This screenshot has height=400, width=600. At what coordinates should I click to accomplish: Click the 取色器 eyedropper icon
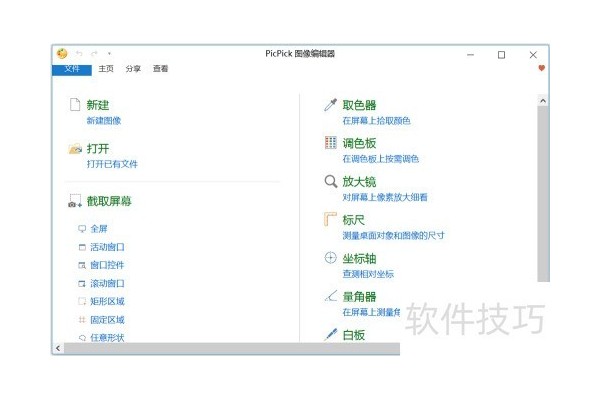pyautogui.click(x=331, y=104)
